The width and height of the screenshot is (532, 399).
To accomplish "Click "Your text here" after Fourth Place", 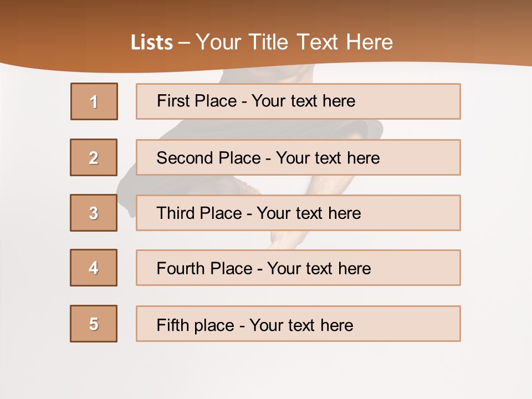I will 319,269.
